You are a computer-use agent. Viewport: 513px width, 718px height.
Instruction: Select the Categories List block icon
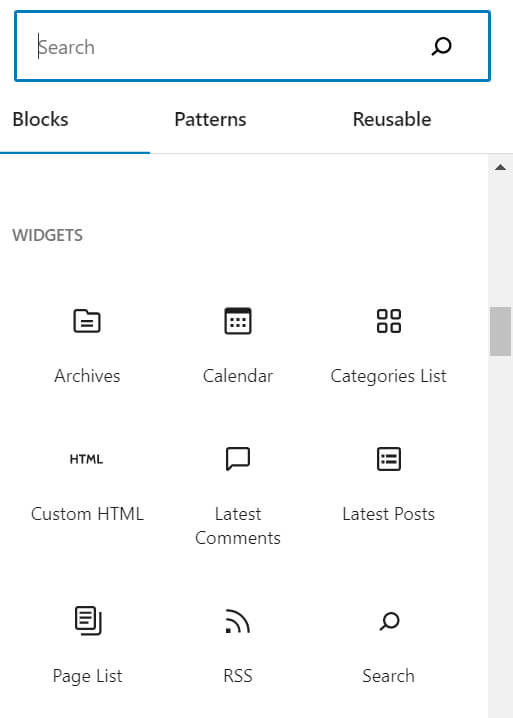[x=388, y=321]
